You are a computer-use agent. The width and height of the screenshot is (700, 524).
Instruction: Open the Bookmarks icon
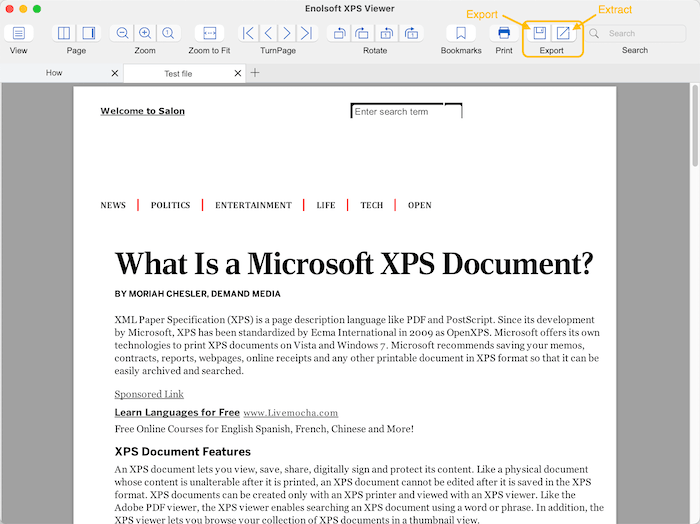coord(461,33)
